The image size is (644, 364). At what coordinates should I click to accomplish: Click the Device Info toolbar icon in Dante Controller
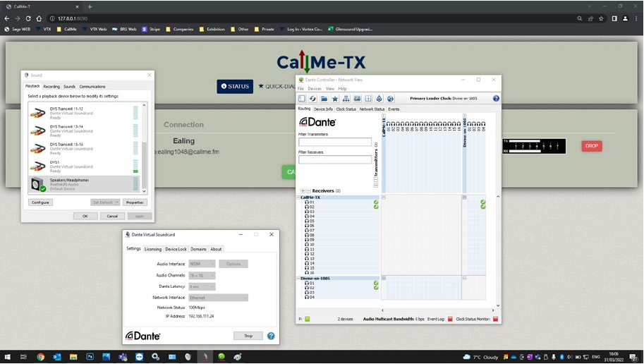[x=357, y=99]
